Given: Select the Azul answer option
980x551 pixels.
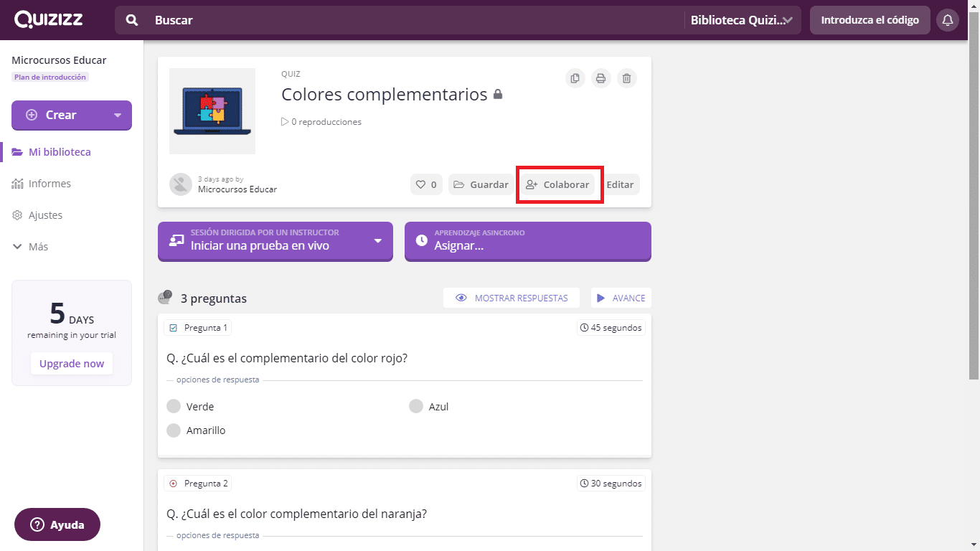Looking at the screenshot, I should (416, 407).
